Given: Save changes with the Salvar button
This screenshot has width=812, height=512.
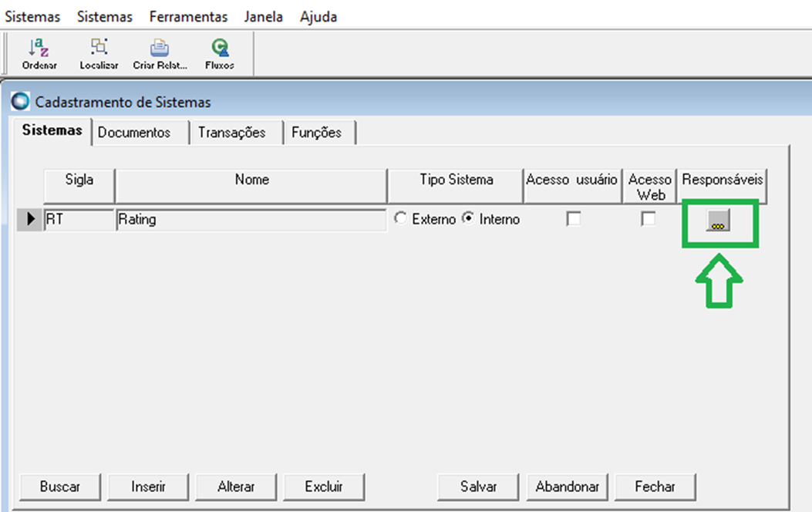Looking at the screenshot, I should 477,487.
